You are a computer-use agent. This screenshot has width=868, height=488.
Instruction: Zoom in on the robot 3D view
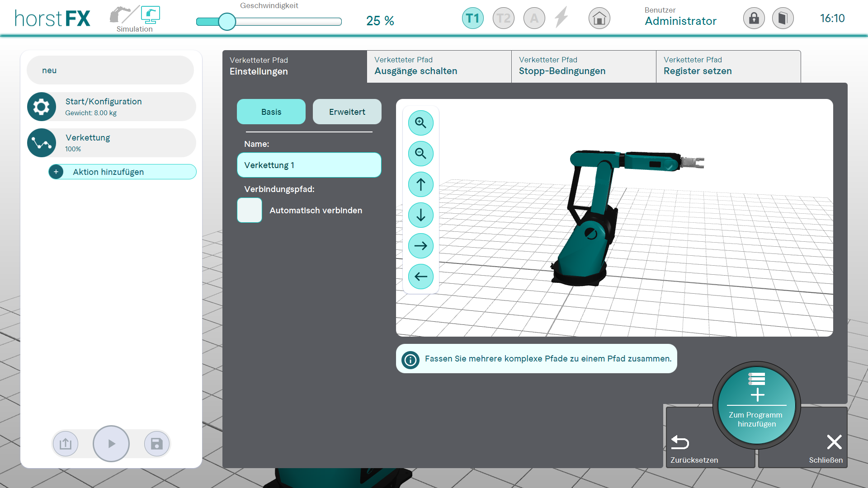[420, 123]
